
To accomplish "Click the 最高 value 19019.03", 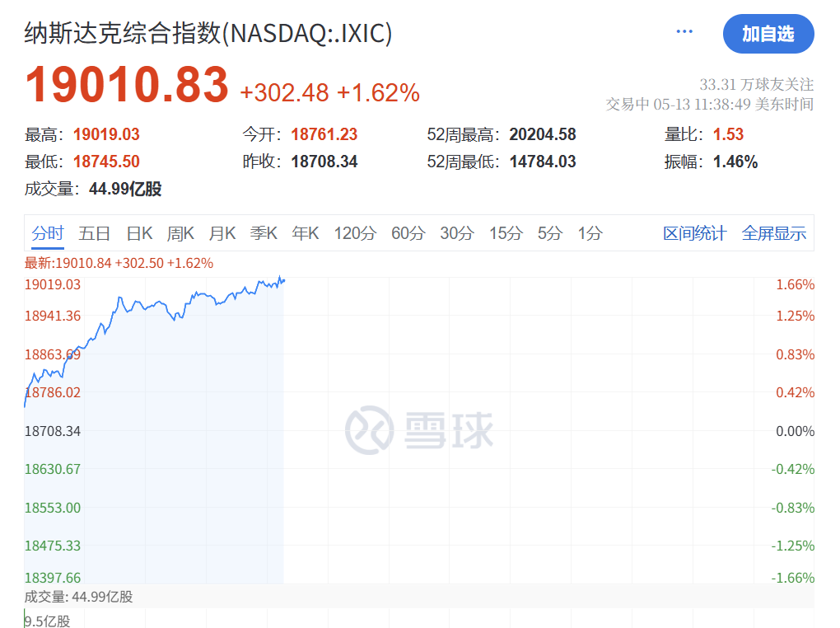I will coord(106,134).
